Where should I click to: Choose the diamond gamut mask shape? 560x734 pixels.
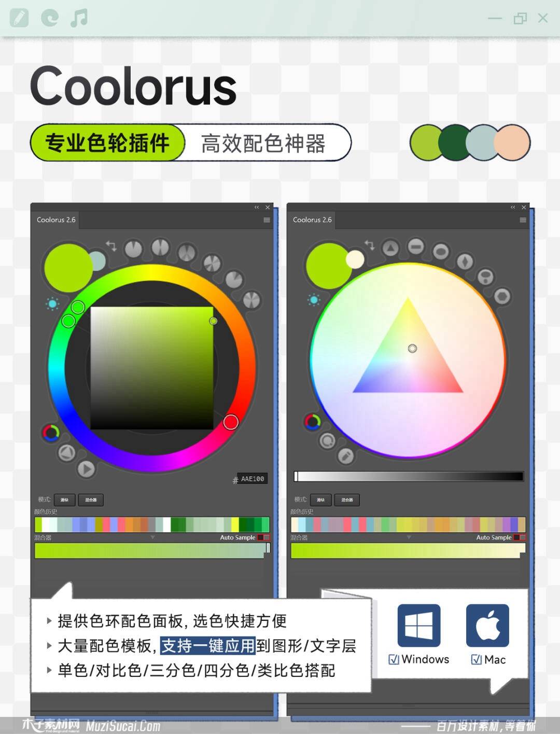465,261
